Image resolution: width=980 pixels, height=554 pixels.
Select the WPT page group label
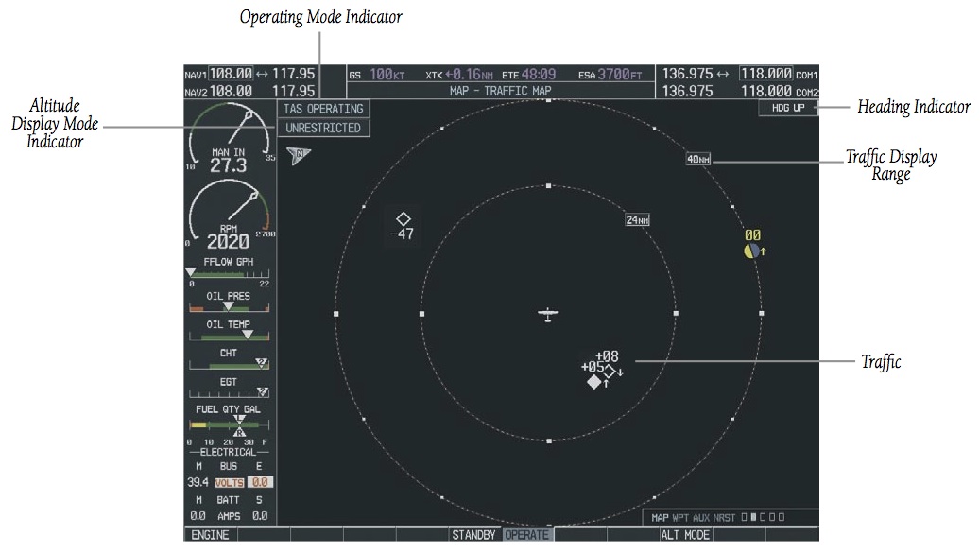[x=680, y=518]
